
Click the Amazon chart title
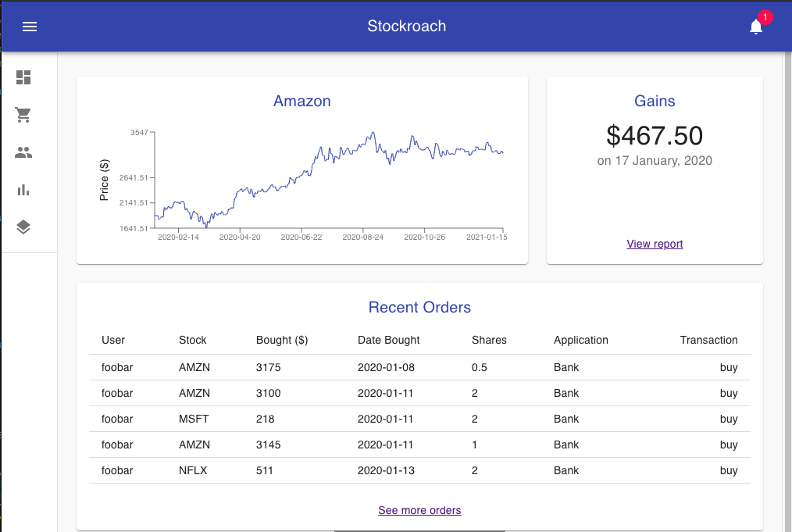(x=302, y=101)
